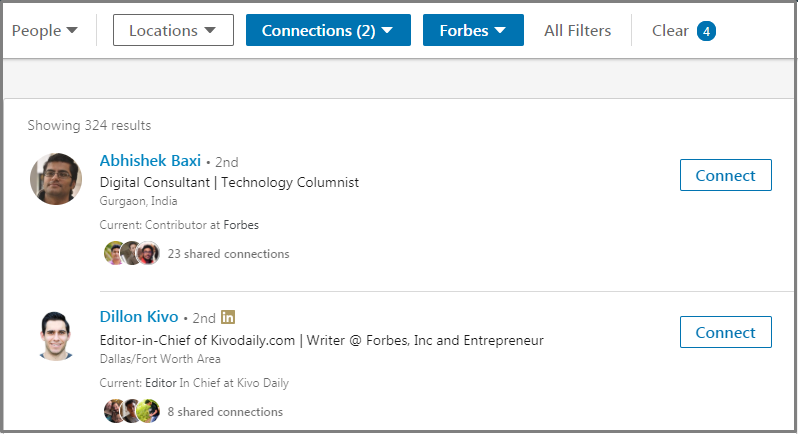Screen dimensions: 798x434
Task: Connect with Dillon Kivo
Action: click(725, 332)
